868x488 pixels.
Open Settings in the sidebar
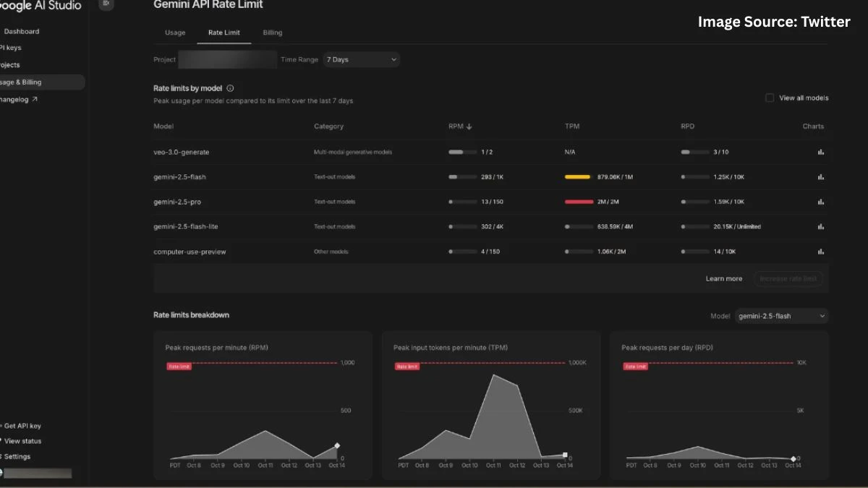17,456
